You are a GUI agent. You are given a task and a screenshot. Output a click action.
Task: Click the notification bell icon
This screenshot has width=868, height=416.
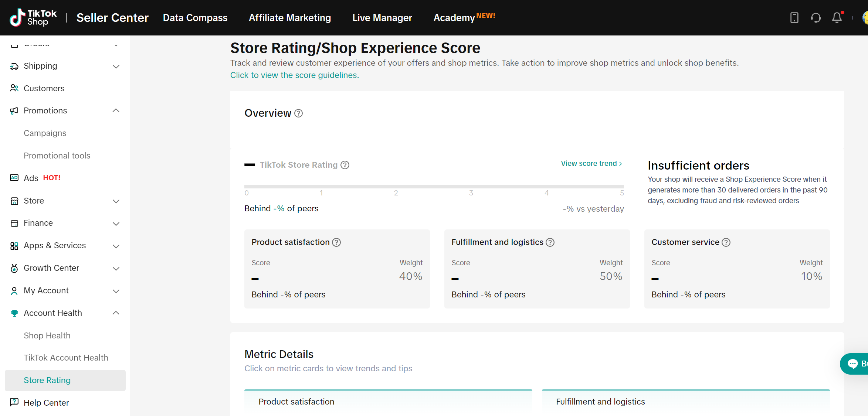point(837,18)
